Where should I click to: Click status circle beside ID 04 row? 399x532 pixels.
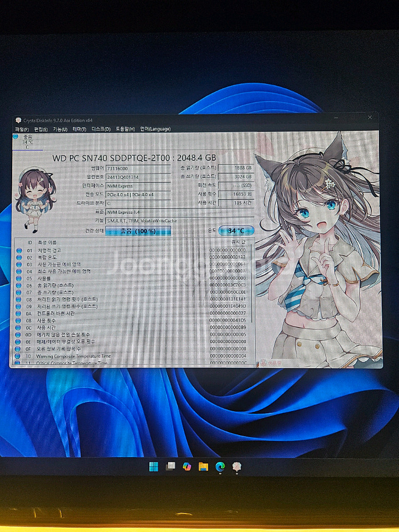tap(19, 271)
